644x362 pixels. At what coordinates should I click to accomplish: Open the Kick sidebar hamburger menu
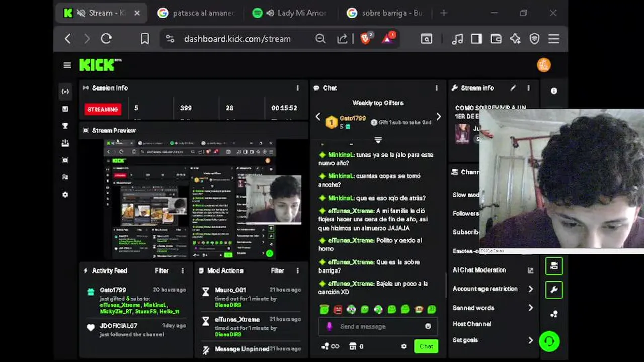coord(67,65)
